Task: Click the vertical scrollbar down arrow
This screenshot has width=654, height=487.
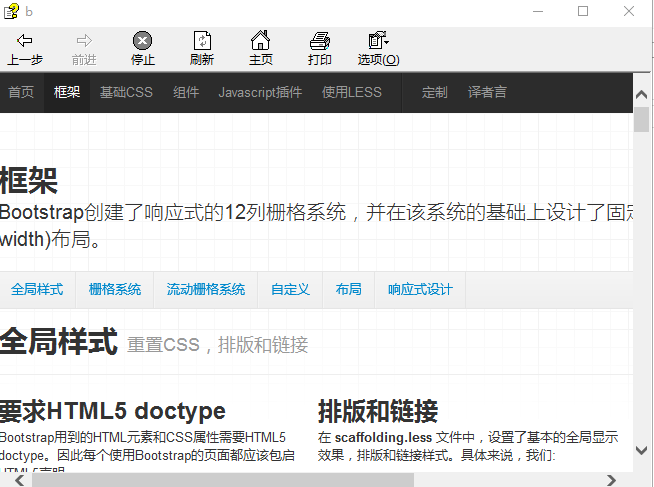Action: [642, 450]
